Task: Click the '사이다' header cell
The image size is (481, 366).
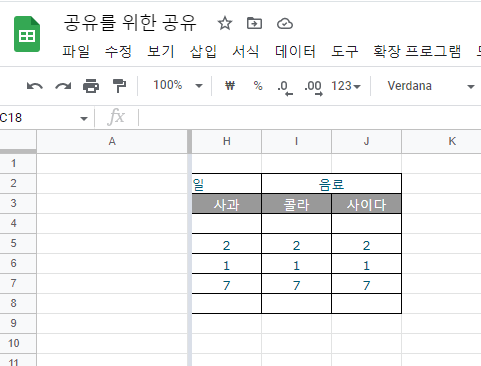Action: tap(366, 204)
